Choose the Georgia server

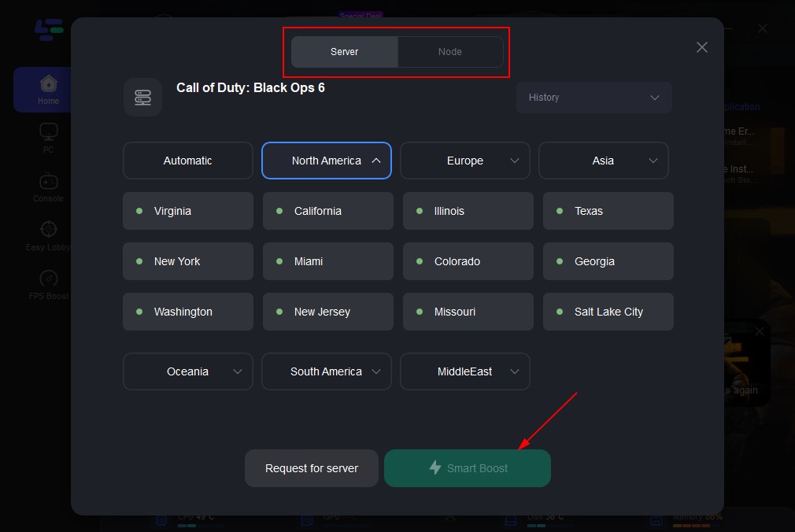608,261
